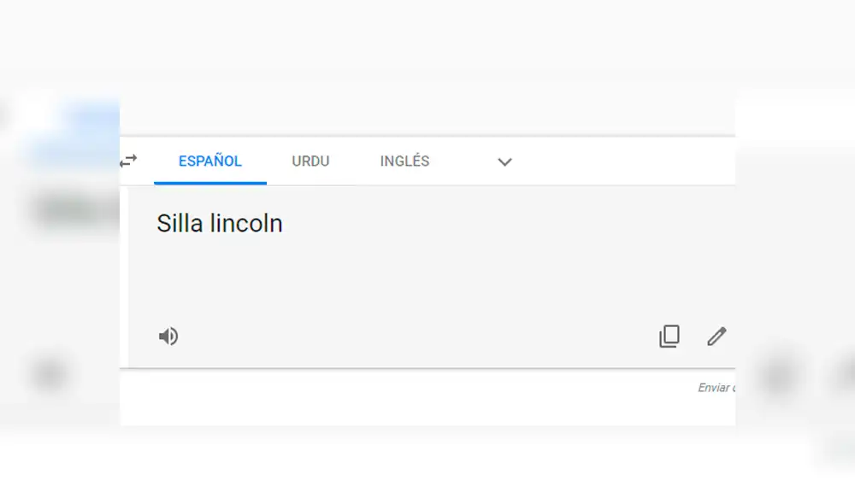Click inside the Silla lincoln text area

click(x=219, y=223)
